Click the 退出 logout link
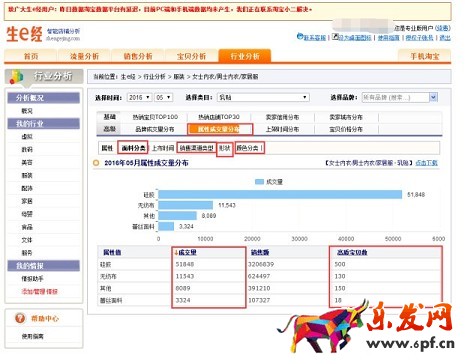The width and height of the screenshot is (465, 364). (x=445, y=37)
